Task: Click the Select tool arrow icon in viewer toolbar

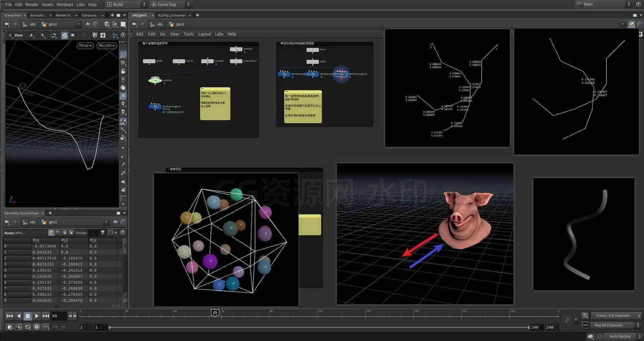Action: (32, 35)
